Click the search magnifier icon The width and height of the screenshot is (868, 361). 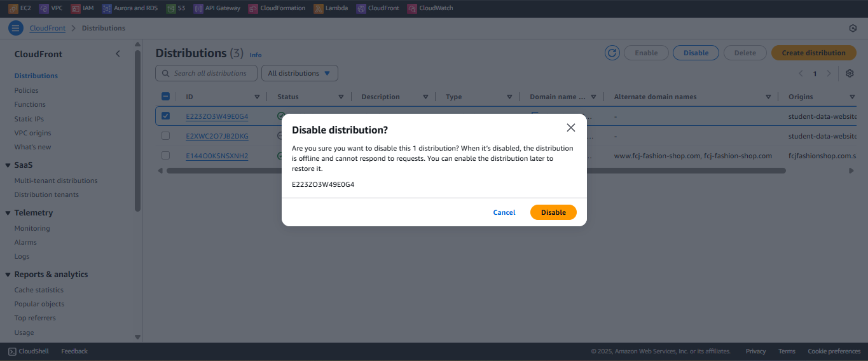pos(167,74)
